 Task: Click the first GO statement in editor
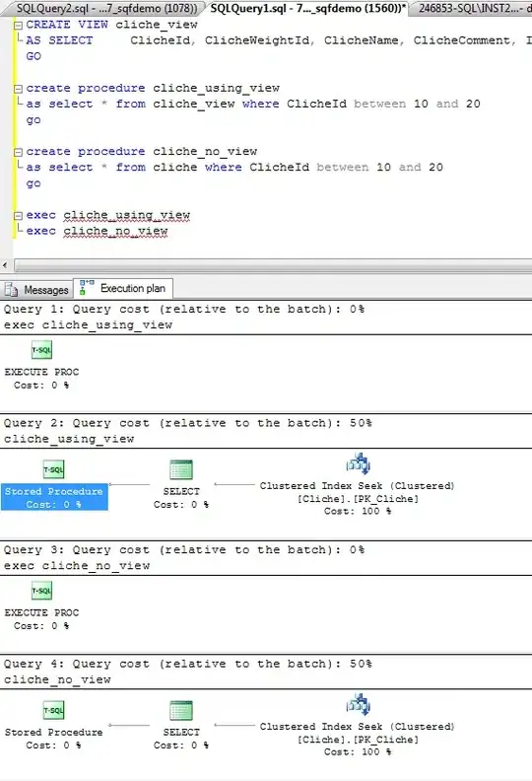point(33,56)
